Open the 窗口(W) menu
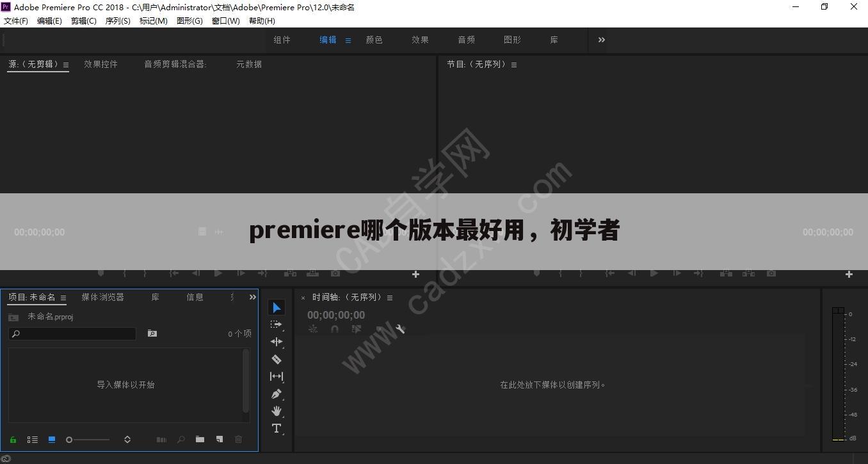Screen dimensions: 868x464 [225, 20]
